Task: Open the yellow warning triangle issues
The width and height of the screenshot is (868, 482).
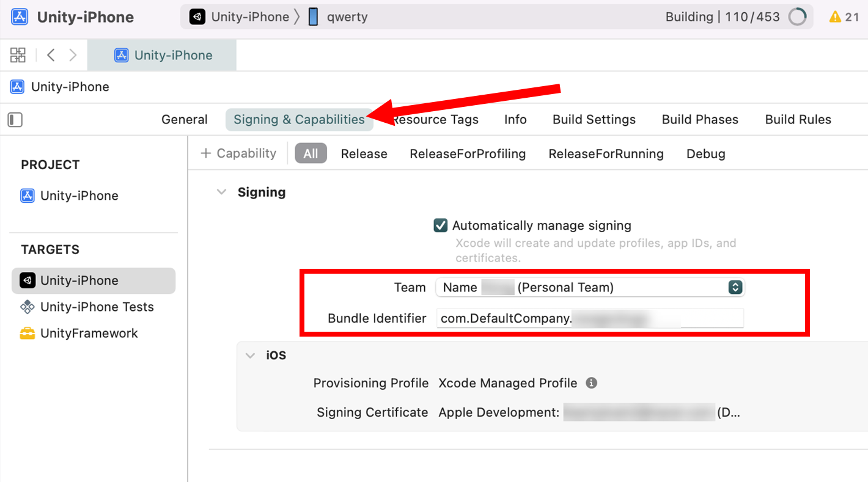Action: [835, 17]
